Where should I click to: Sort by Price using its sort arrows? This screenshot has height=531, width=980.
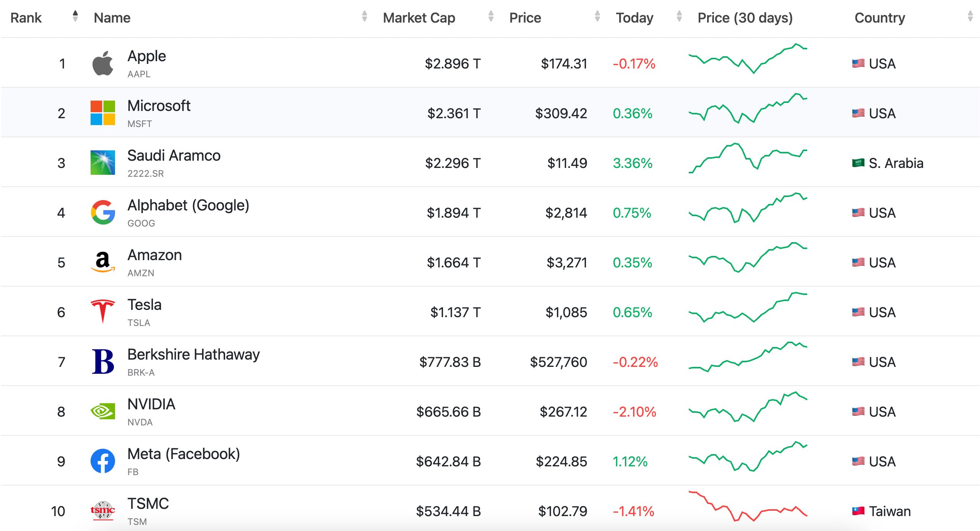597,16
